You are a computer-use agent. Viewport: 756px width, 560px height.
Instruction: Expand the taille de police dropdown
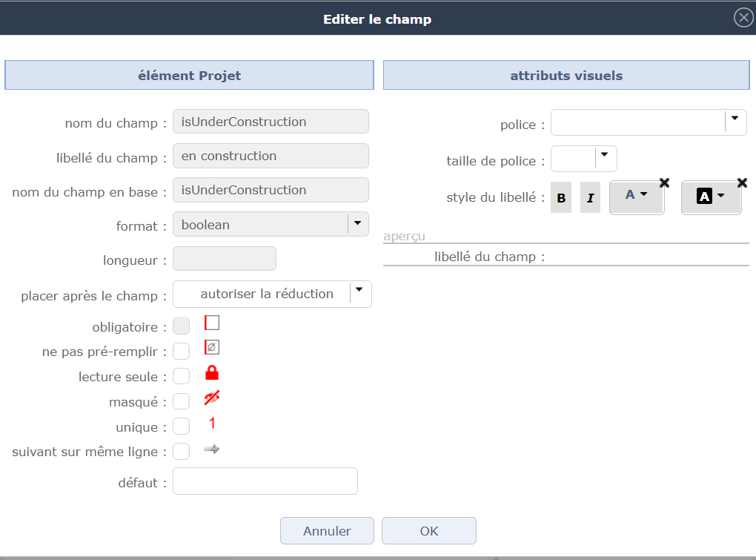605,155
